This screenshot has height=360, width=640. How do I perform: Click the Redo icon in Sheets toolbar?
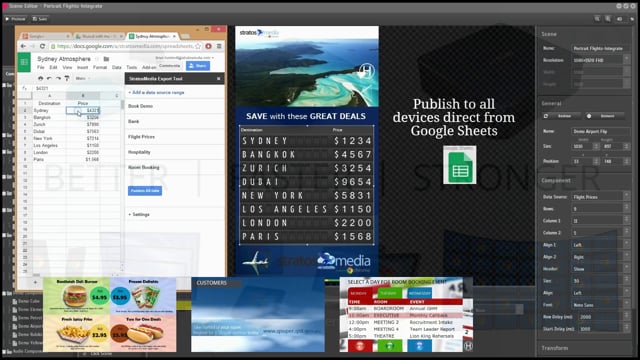point(58,78)
